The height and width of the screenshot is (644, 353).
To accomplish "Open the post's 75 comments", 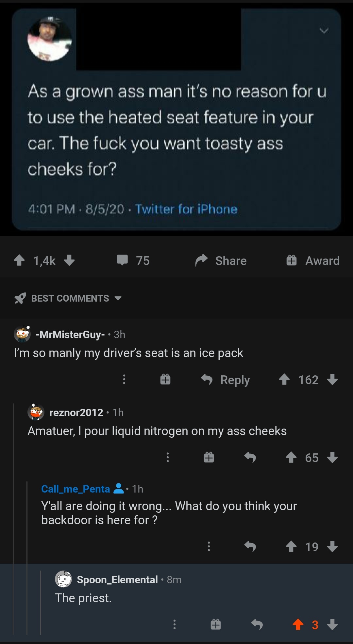I will [x=133, y=260].
